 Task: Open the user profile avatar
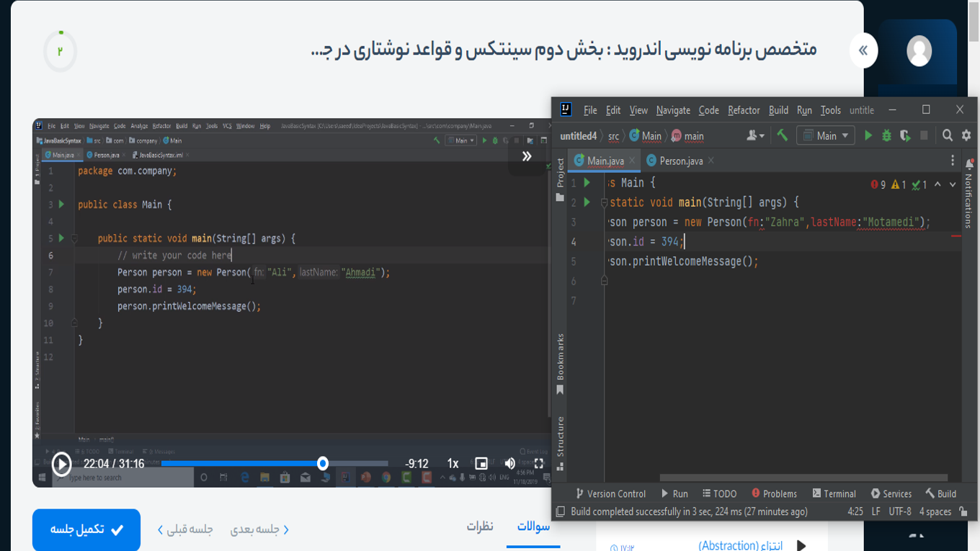click(x=919, y=51)
